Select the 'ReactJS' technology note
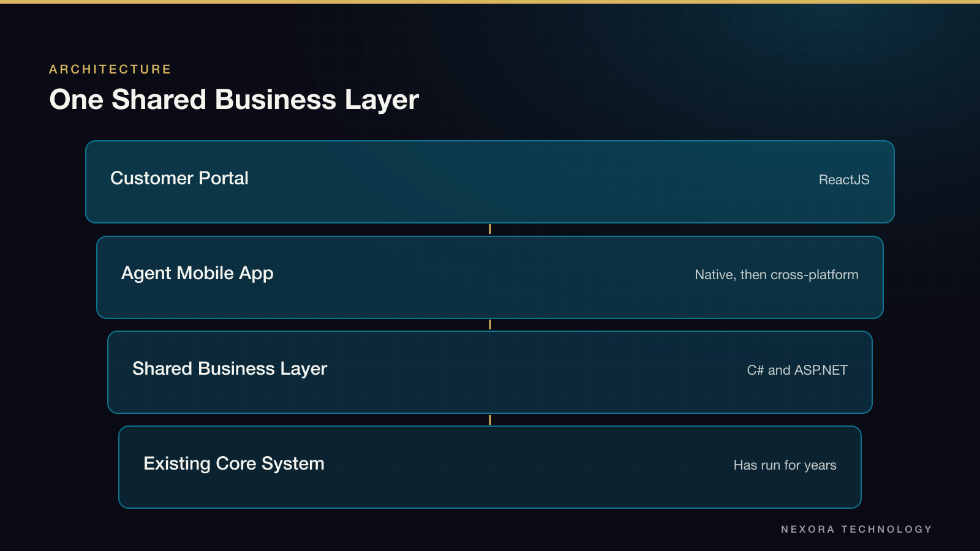The height and width of the screenshot is (551, 980). point(844,179)
